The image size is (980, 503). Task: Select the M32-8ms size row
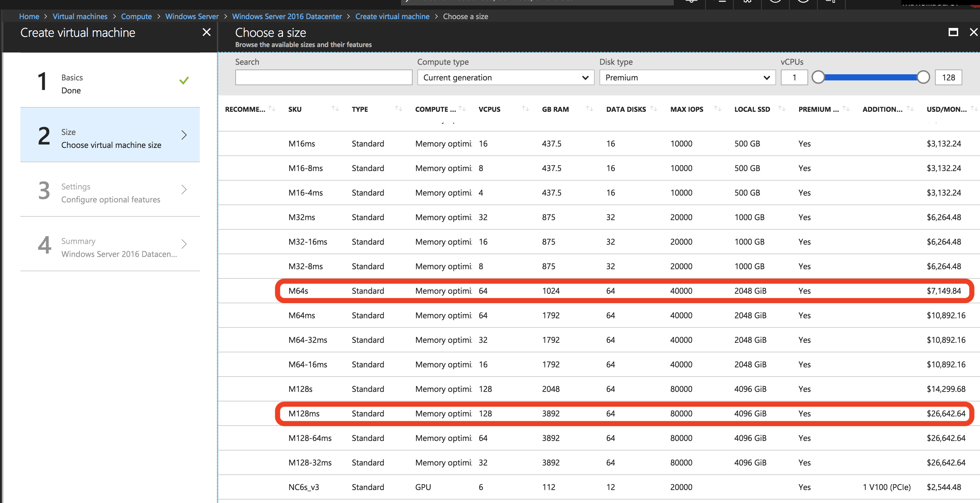(x=599, y=266)
